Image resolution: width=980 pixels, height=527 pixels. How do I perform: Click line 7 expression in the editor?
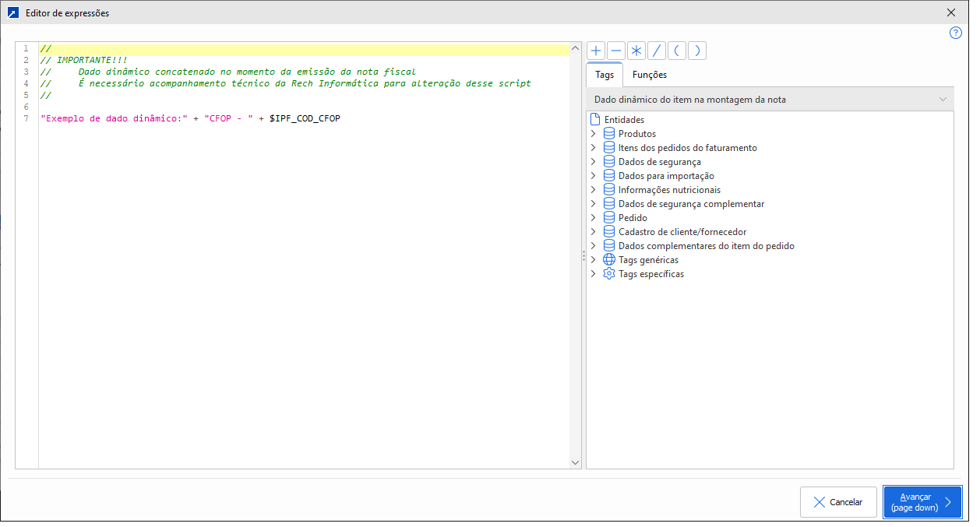tap(190, 118)
